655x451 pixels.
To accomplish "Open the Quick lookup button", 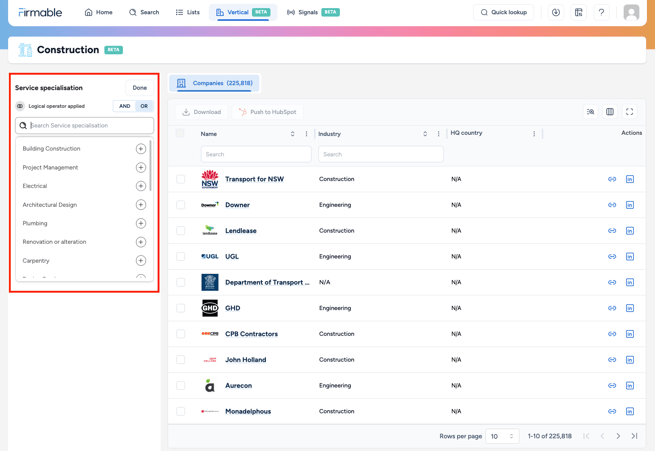I will click(503, 13).
